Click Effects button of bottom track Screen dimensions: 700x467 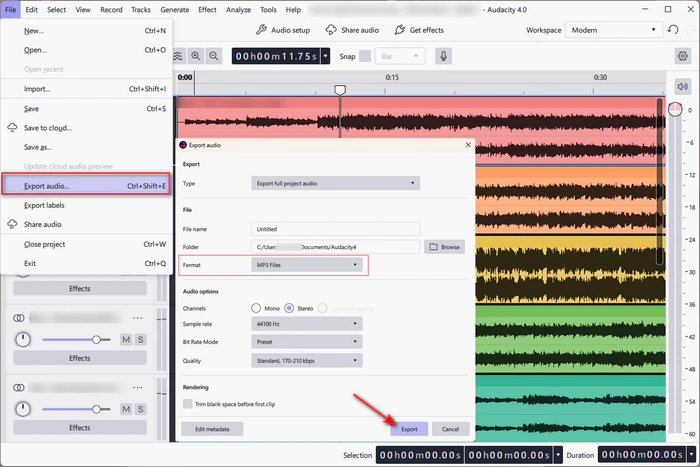pyautogui.click(x=79, y=428)
